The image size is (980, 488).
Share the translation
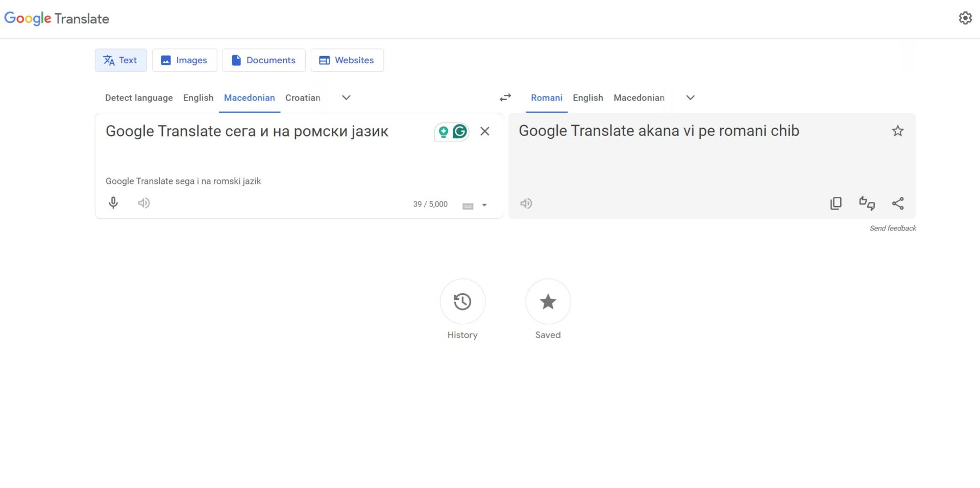tap(898, 203)
